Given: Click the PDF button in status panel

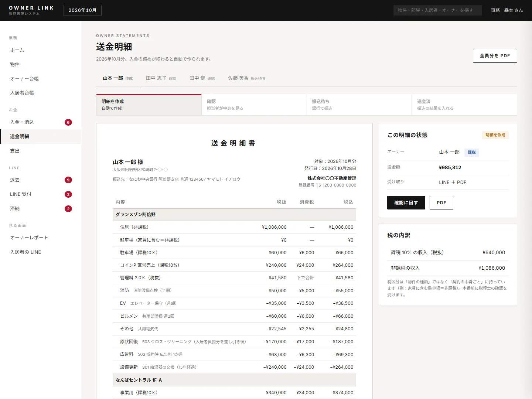Looking at the screenshot, I should [441, 203].
